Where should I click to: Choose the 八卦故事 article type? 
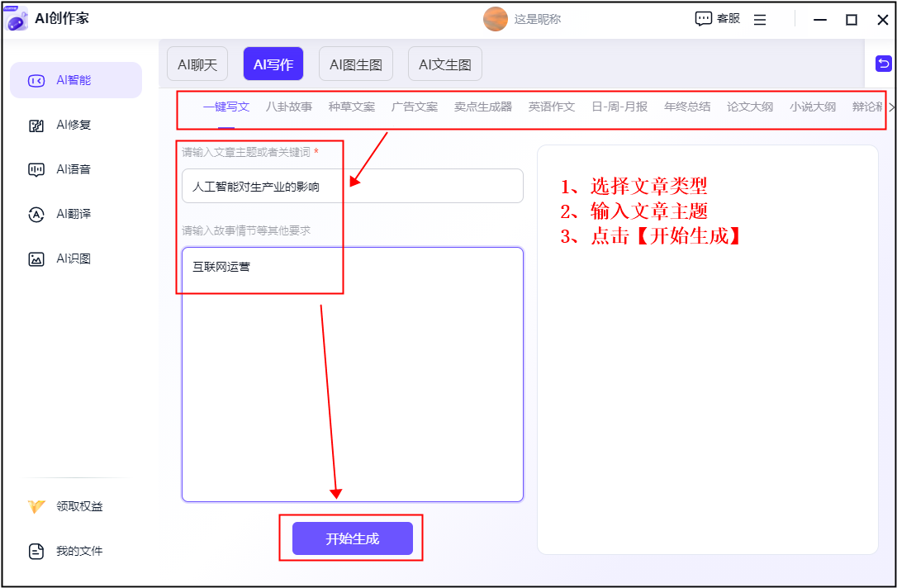[289, 107]
